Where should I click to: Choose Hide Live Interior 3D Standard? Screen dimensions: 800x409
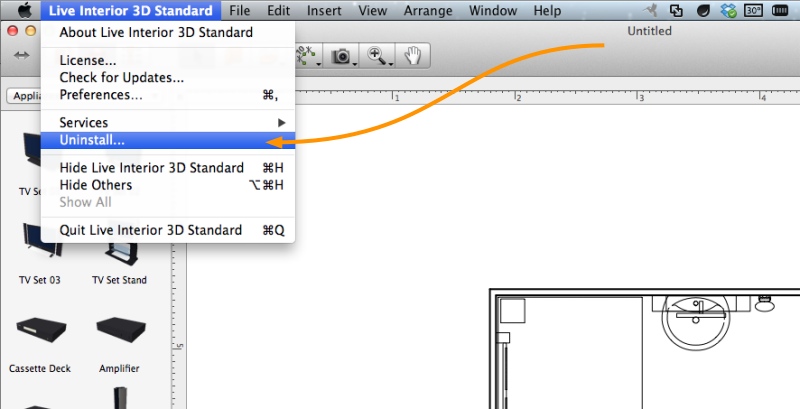click(x=168, y=168)
